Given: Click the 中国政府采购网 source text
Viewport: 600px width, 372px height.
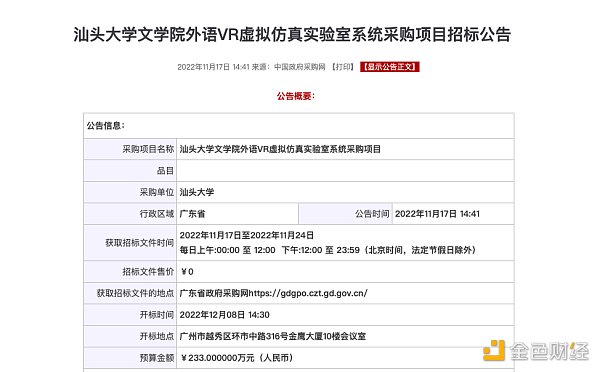Looking at the screenshot, I should (x=300, y=67).
